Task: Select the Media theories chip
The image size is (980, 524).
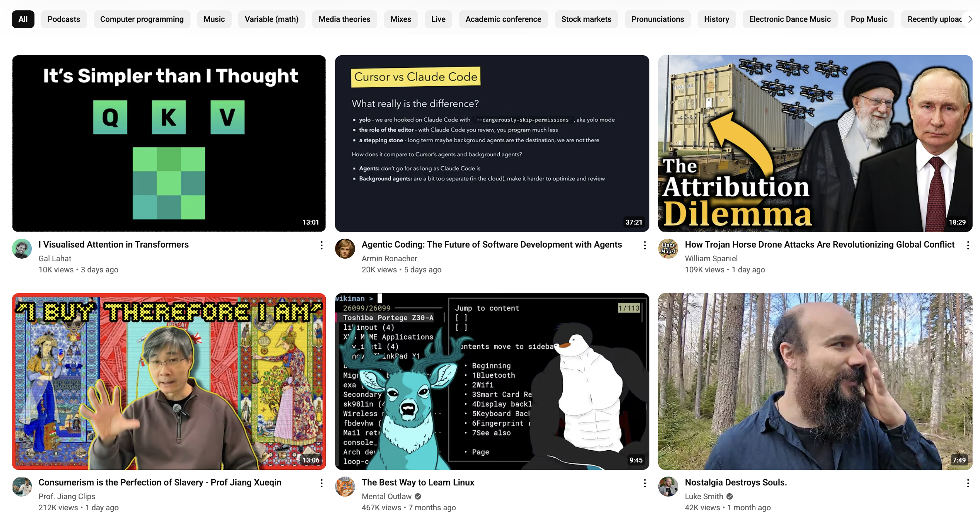Action: [345, 19]
